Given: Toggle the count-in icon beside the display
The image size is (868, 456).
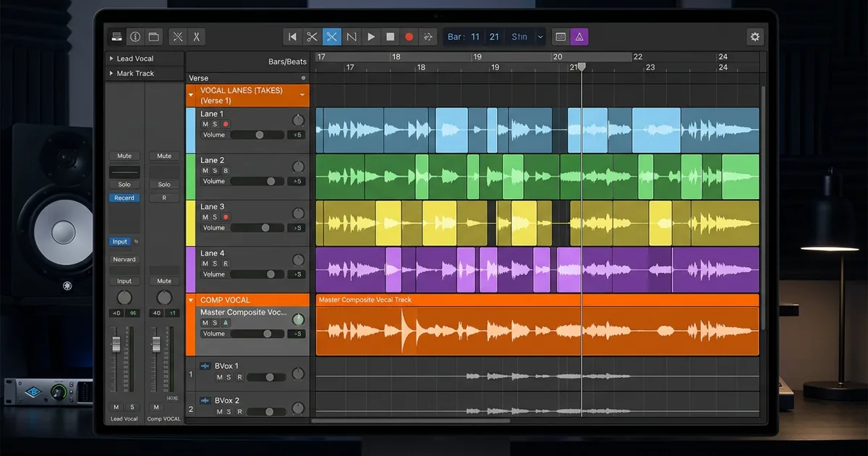Looking at the screenshot, I should point(560,37).
